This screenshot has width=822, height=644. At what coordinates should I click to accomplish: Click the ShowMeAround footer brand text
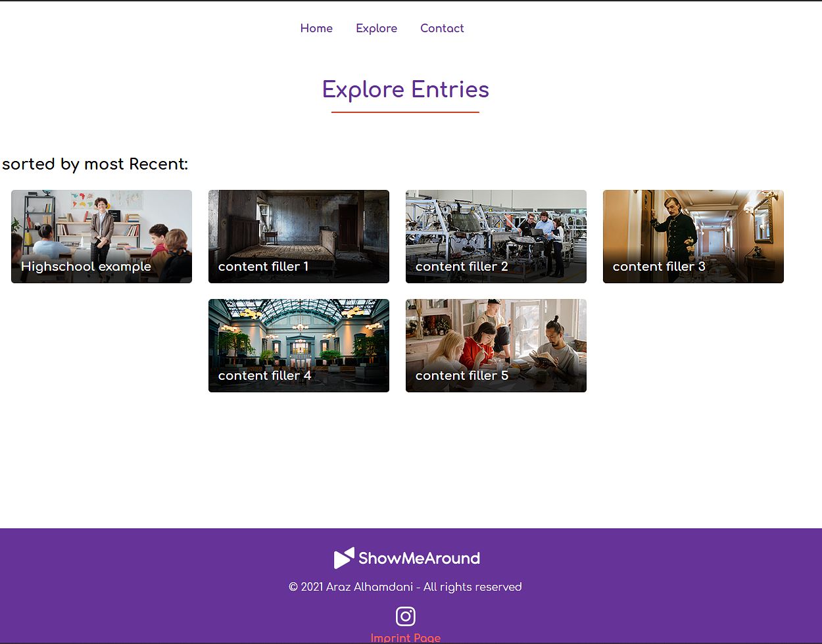pos(419,559)
